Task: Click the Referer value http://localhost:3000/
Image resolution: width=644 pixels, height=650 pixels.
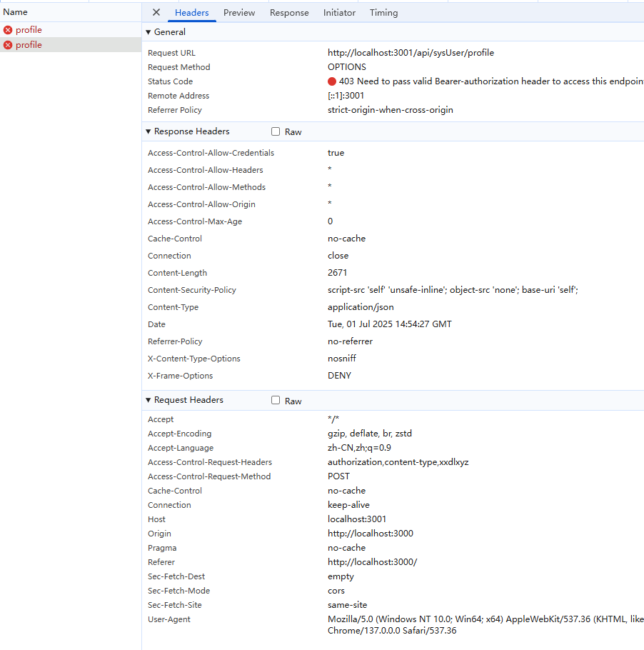Action: 372,562
